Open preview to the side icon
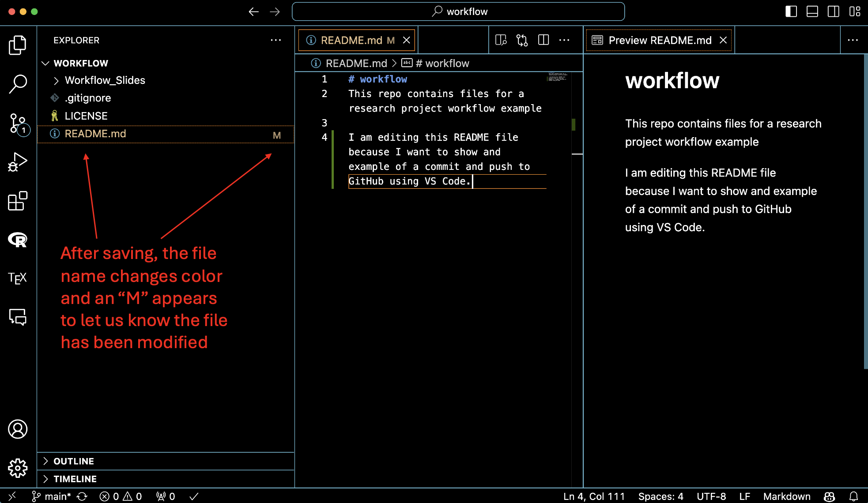Screen dimensions: 868x503 click(x=501, y=40)
